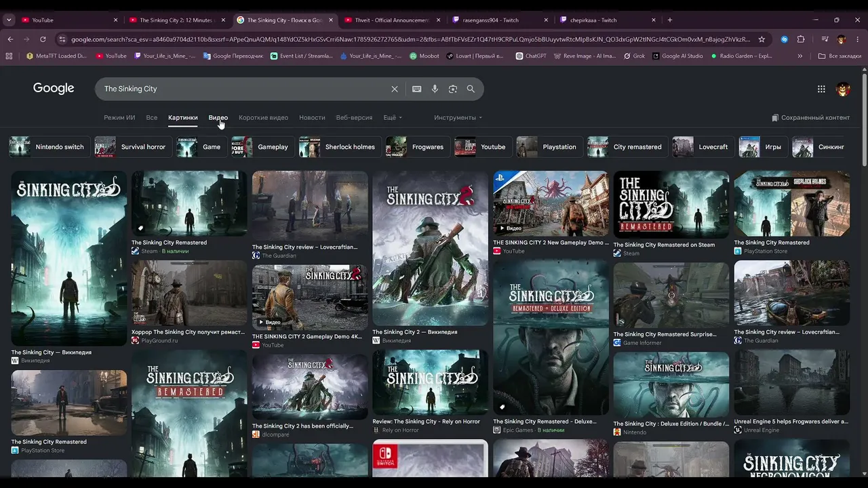Open the Moobot bookmark

425,56
